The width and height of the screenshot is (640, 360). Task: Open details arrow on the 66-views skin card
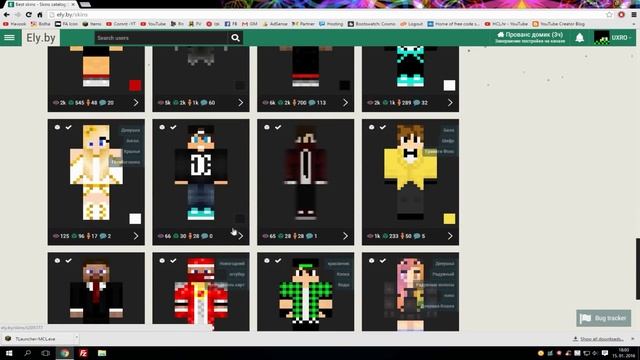tap(241, 236)
